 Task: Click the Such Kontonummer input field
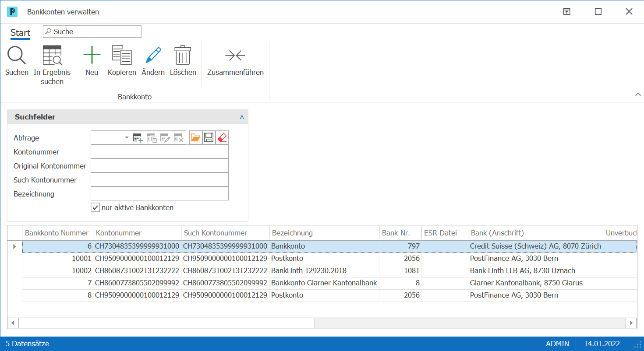tap(159, 180)
